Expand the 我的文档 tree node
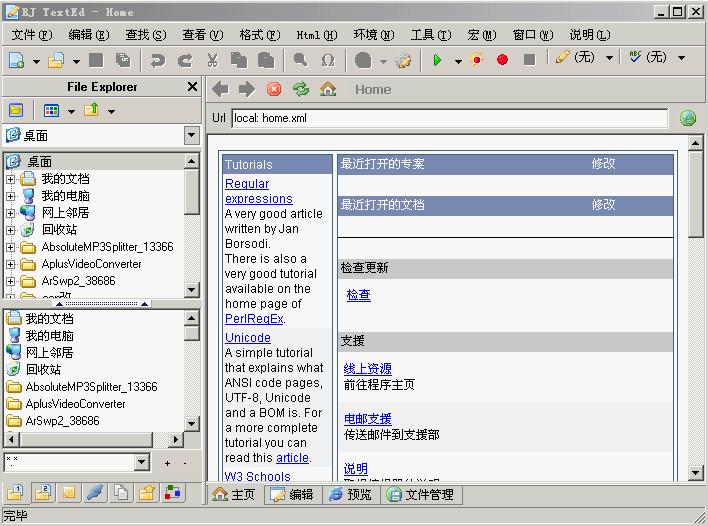This screenshot has height=526, width=708. [10, 179]
